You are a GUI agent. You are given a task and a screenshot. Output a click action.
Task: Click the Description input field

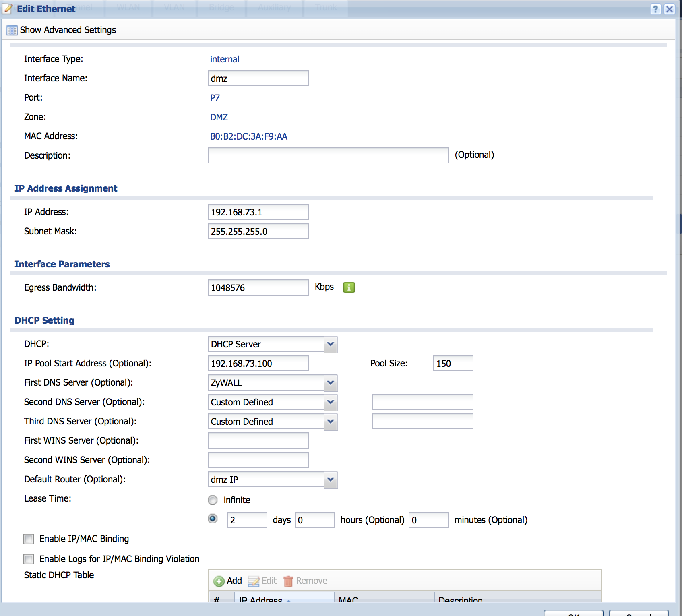coord(328,155)
